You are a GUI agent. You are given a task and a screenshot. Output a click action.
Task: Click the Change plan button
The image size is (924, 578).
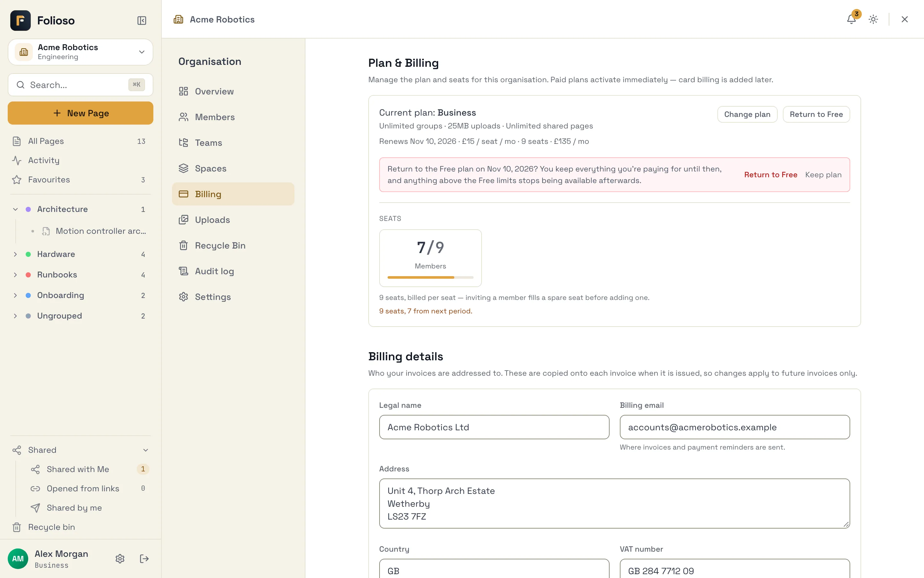point(747,114)
